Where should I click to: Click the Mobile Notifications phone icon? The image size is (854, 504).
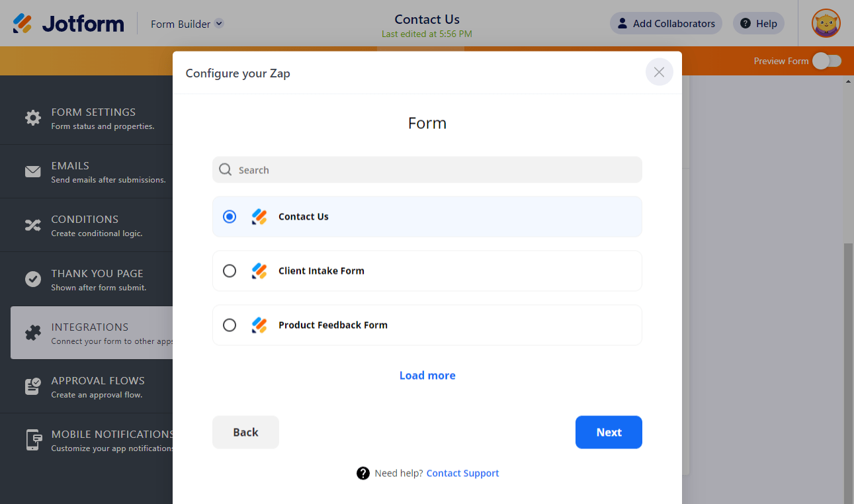pyautogui.click(x=33, y=440)
